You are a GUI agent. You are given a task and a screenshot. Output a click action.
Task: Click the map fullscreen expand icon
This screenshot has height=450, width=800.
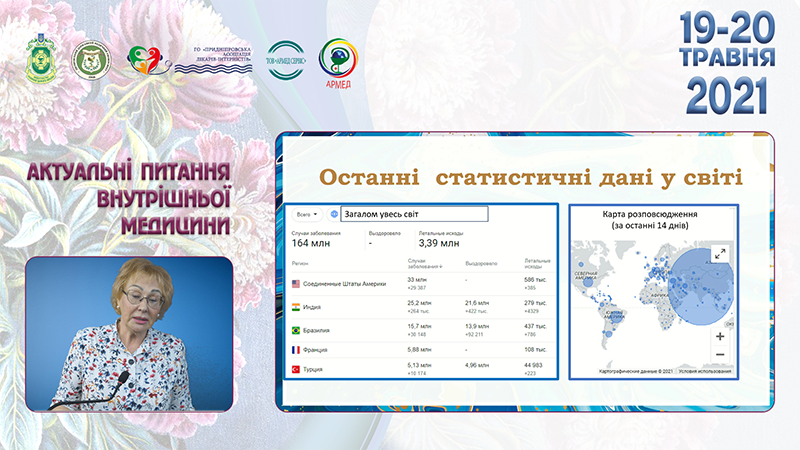coord(719,255)
